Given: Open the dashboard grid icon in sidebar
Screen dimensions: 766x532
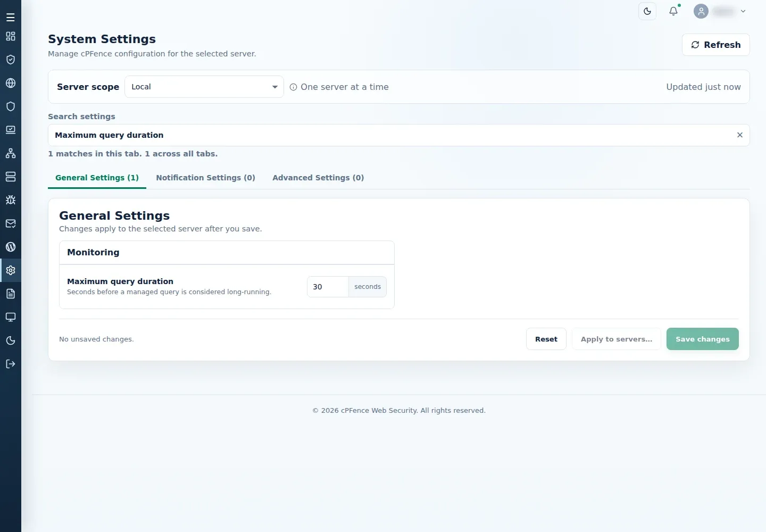Looking at the screenshot, I should point(11,36).
